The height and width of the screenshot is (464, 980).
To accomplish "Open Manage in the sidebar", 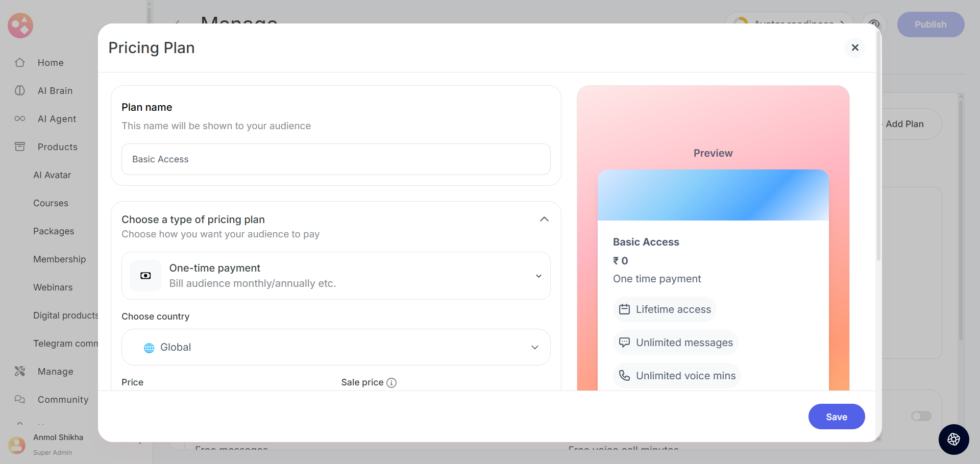I will 56,372.
